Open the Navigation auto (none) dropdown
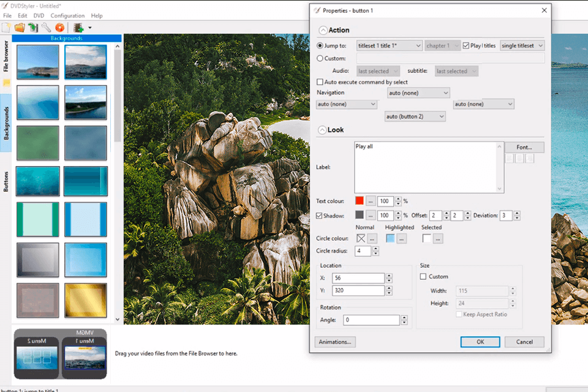This screenshot has width=588, height=392. (x=418, y=92)
